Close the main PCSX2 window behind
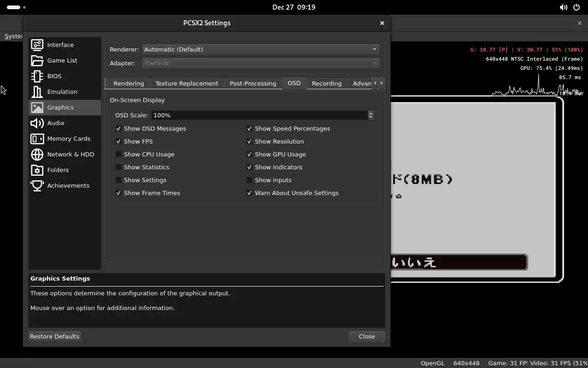This screenshot has width=588, height=368. pyautogui.click(x=579, y=23)
